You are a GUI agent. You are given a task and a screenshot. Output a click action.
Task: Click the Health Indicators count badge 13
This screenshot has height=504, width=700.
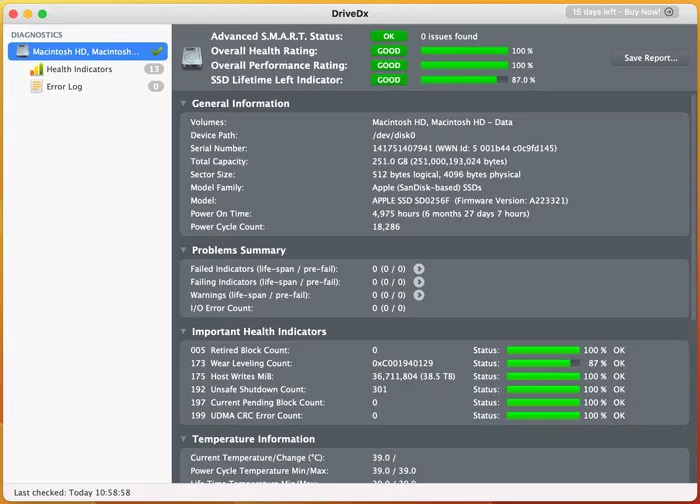(154, 69)
